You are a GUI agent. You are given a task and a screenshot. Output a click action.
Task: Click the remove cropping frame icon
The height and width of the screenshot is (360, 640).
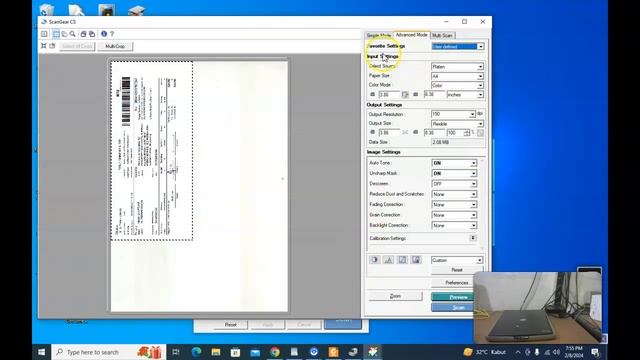pos(52,46)
